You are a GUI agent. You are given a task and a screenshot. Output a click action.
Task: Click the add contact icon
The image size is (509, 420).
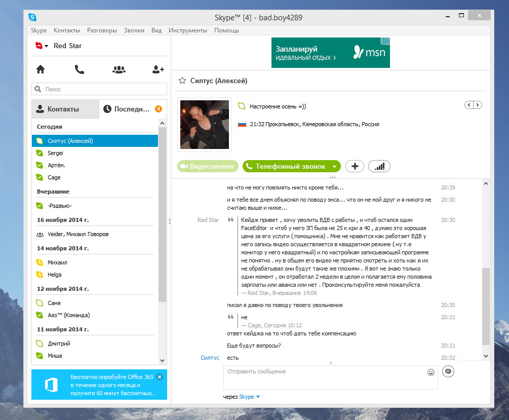pos(158,69)
